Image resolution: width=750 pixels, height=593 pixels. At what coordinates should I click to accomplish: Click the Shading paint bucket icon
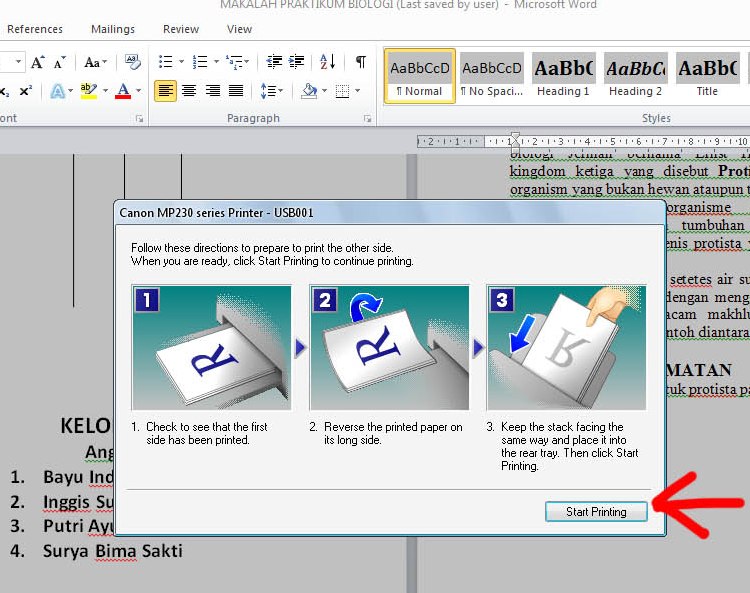click(x=309, y=91)
